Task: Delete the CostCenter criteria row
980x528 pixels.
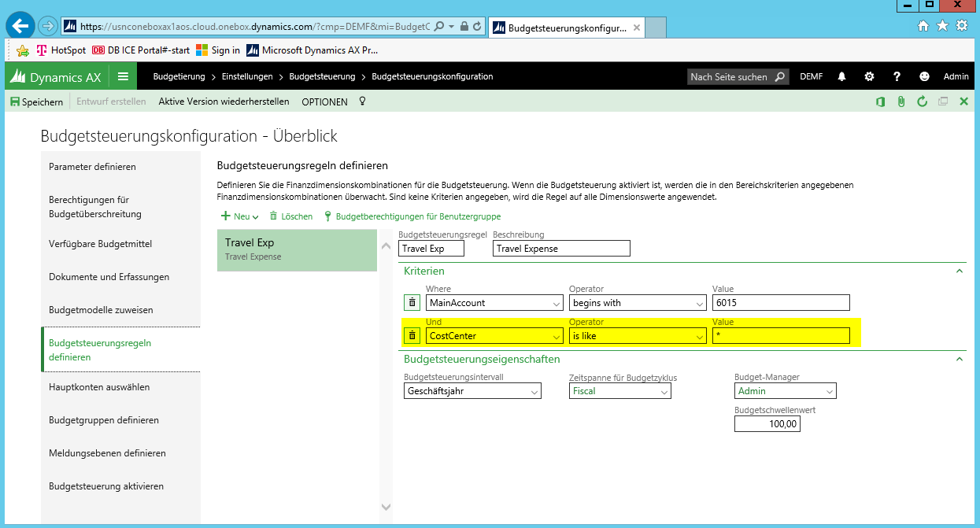Action: pos(412,336)
